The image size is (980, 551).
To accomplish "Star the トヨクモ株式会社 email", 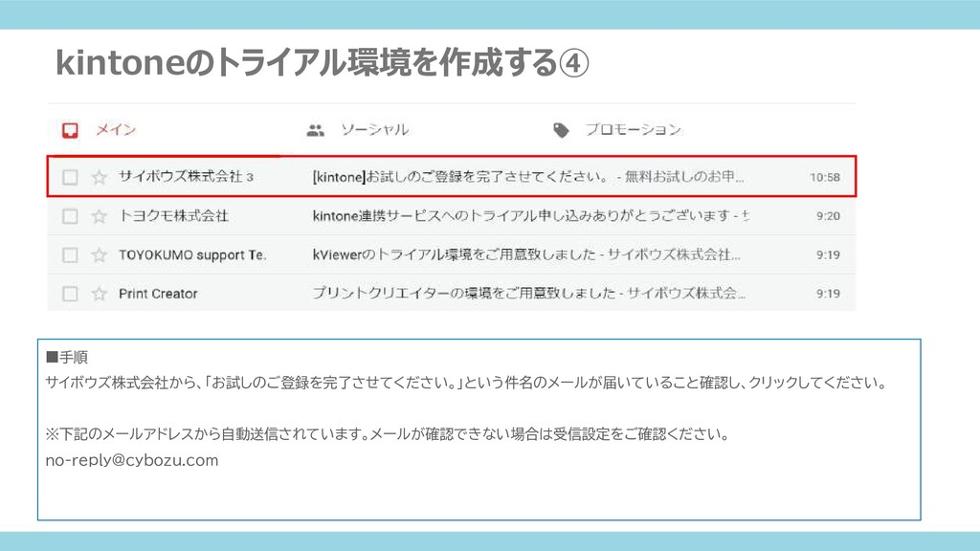I will 99,216.
